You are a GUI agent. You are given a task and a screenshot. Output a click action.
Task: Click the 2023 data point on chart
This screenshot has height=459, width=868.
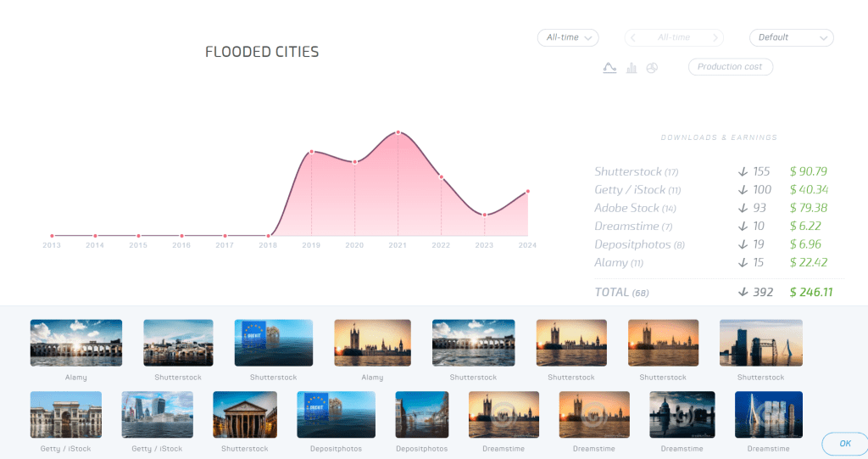485,215
